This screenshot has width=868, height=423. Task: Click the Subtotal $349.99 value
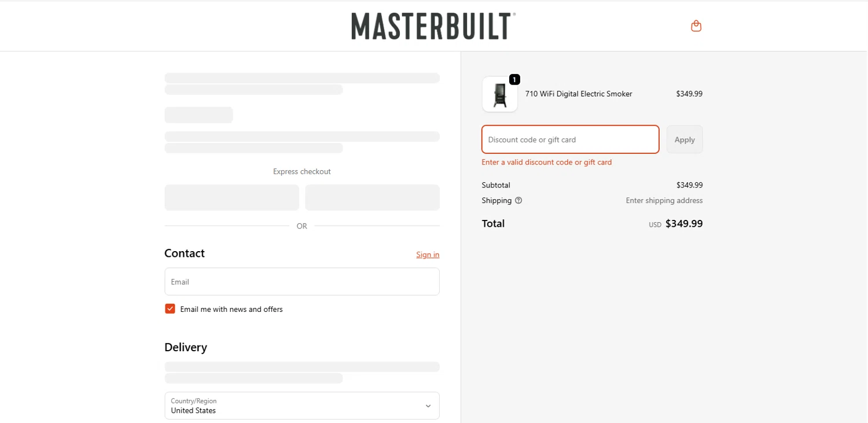[x=689, y=185]
